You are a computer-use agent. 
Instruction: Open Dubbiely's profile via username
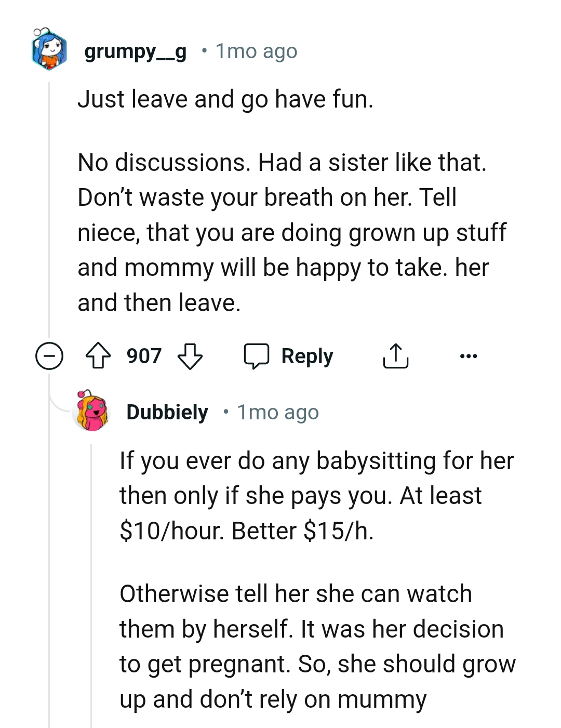point(167,413)
